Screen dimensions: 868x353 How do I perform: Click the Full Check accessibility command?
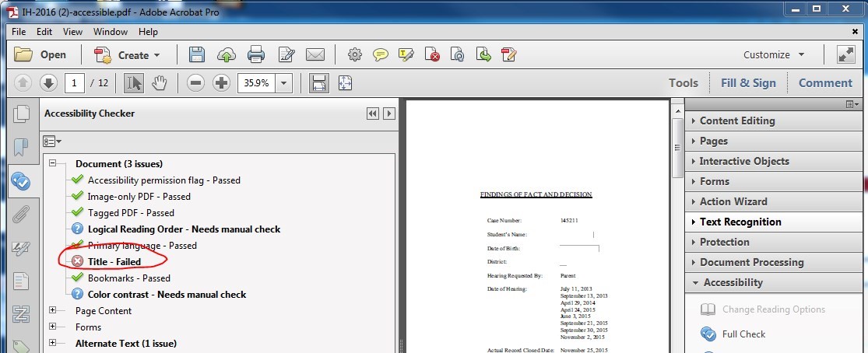pyautogui.click(x=743, y=334)
